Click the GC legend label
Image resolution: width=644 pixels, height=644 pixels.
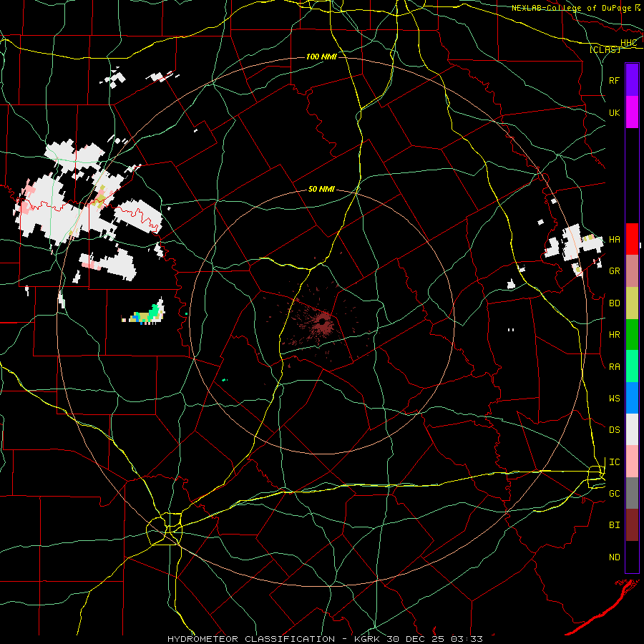[x=614, y=494]
